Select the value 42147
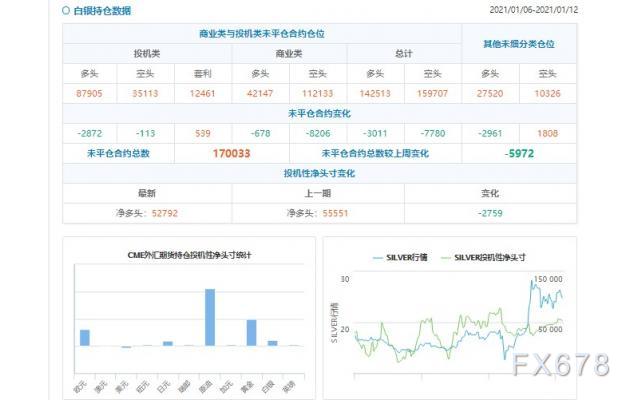The width and height of the screenshot is (640, 400). tap(260, 93)
